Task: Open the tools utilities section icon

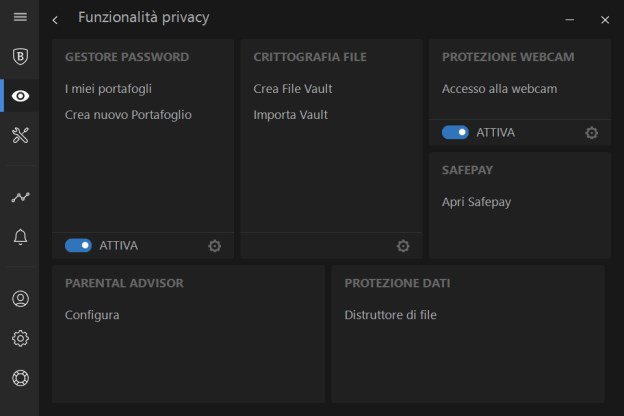Action: coord(20,135)
